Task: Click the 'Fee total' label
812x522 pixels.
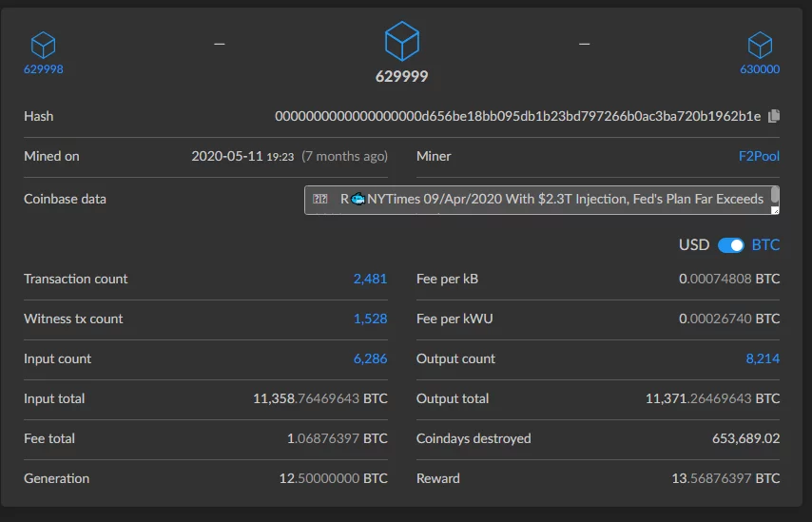Action: tap(49, 438)
